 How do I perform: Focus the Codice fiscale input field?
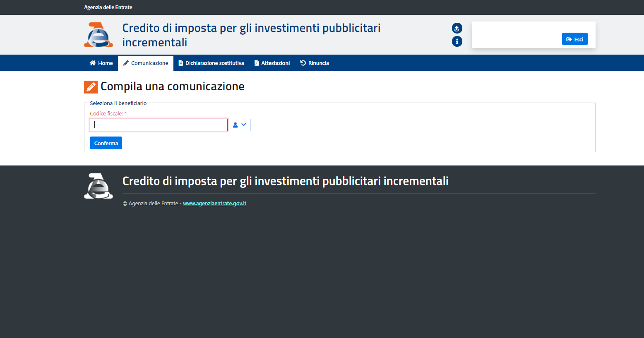click(x=159, y=125)
